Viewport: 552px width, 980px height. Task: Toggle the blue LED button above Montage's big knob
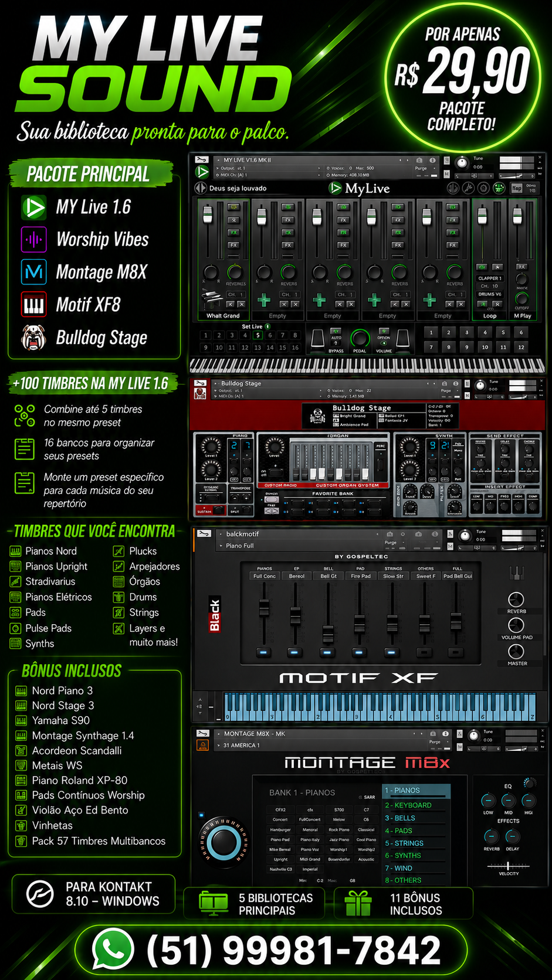coord(202,815)
